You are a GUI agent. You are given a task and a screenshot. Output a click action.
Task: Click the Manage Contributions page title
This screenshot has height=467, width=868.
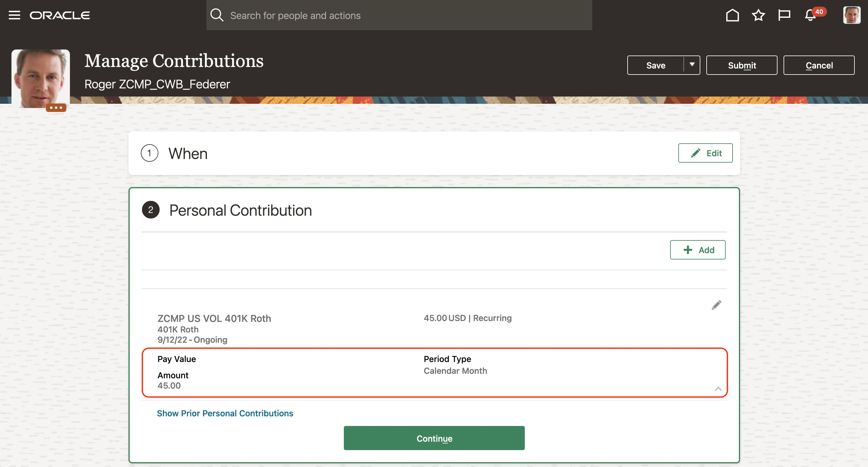pyautogui.click(x=173, y=61)
